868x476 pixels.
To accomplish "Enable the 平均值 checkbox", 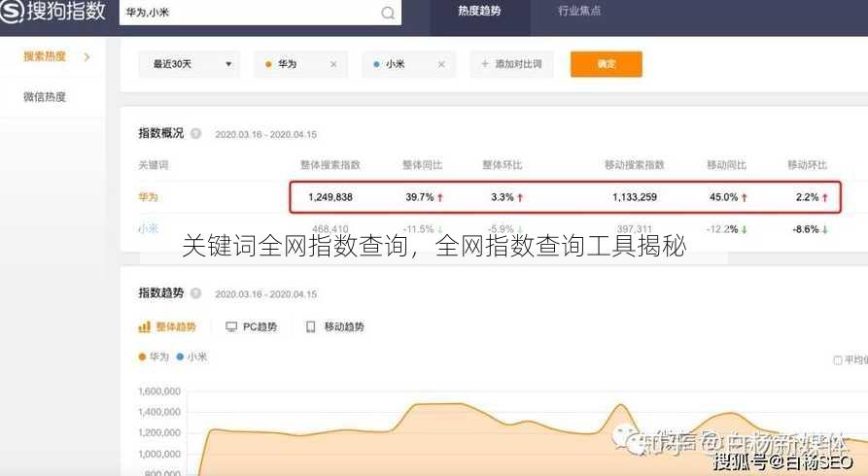I will pos(838,360).
